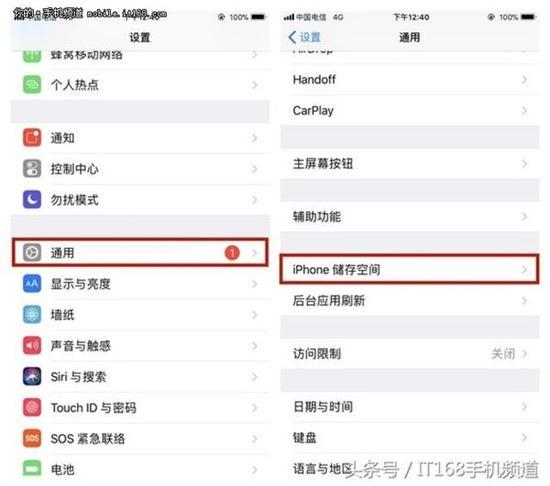The width and height of the screenshot is (550, 486).
Task: Open 访问限制 showing 关闭 status
Action: pyautogui.click(x=409, y=353)
